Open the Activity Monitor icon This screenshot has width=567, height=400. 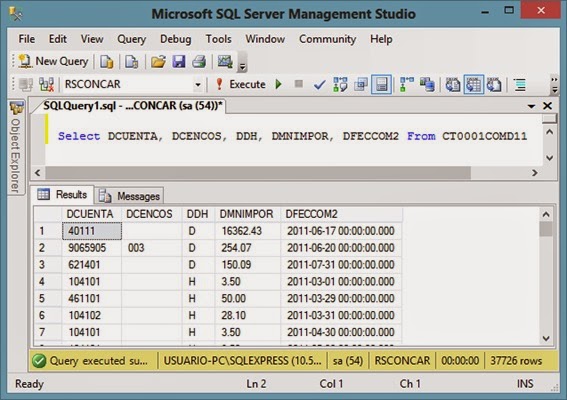tap(225, 62)
